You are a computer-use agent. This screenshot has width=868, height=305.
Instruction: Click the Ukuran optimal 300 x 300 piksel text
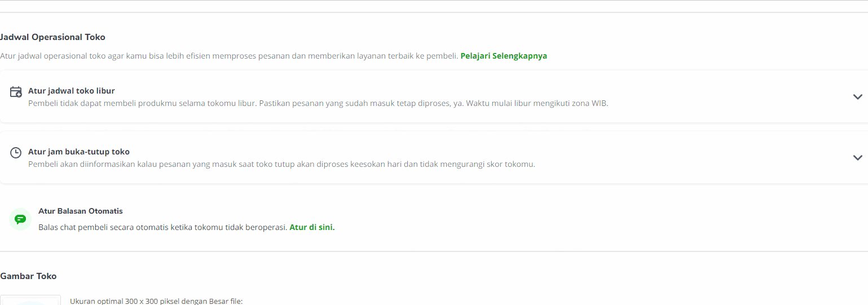coord(156,301)
